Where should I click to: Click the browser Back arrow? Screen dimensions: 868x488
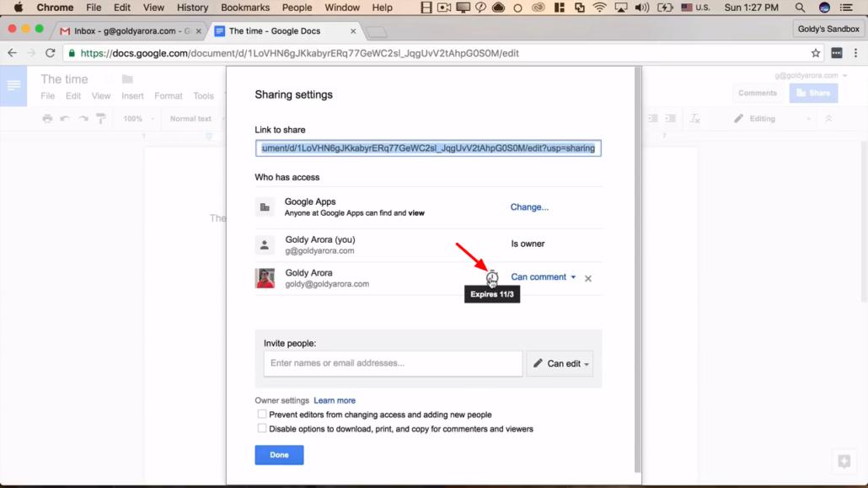tap(12, 53)
